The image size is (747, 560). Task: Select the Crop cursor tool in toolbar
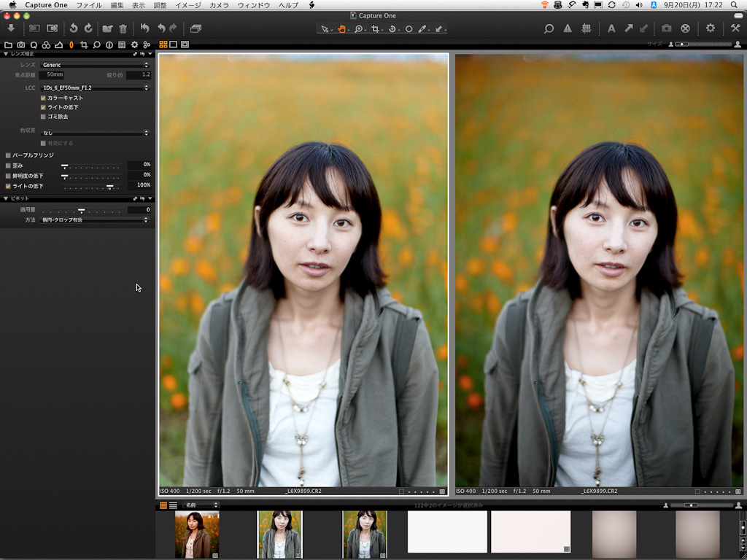(x=376, y=29)
